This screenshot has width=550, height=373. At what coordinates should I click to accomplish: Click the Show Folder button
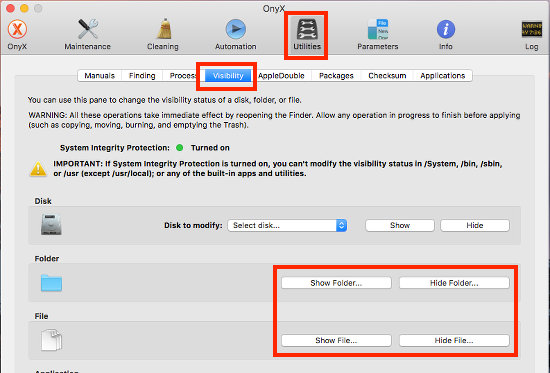coord(336,283)
